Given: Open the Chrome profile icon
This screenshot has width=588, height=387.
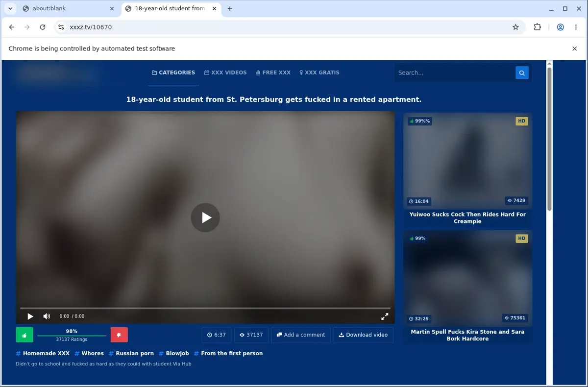Looking at the screenshot, I should pos(560,27).
